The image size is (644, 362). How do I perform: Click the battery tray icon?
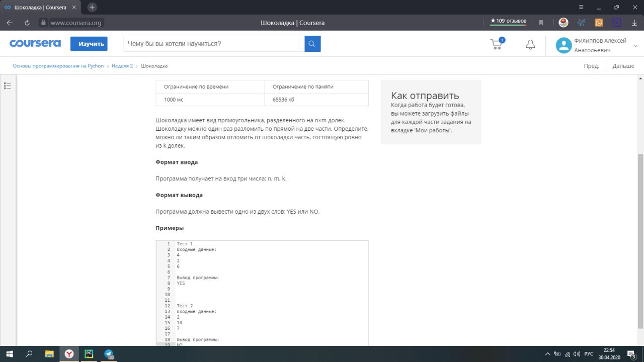click(557, 354)
